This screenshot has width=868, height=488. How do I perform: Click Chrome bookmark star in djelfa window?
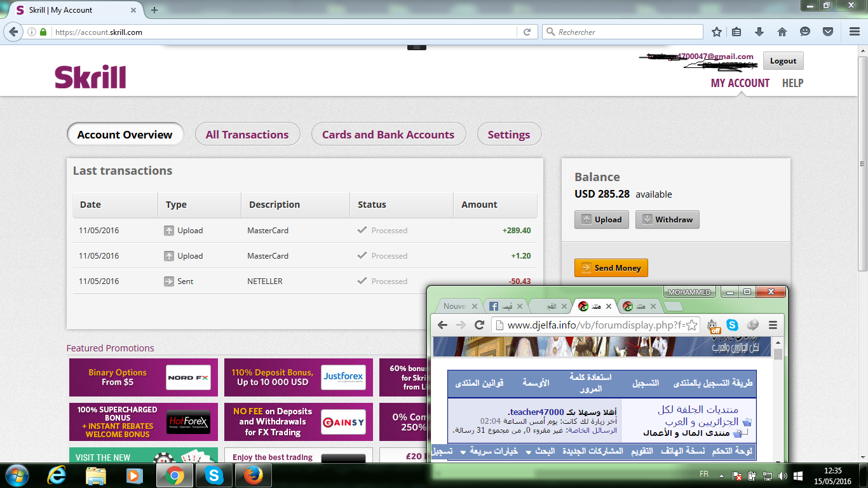[x=692, y=325]
